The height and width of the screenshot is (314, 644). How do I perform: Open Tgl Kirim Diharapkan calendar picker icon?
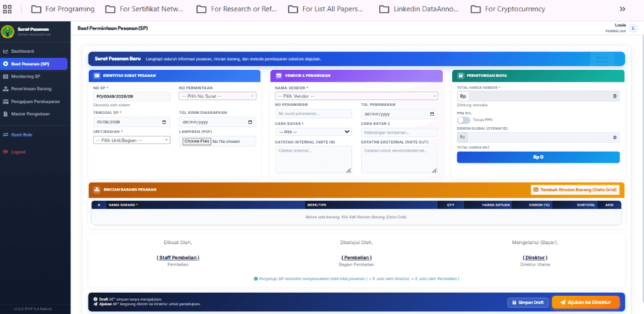(250, 122)
